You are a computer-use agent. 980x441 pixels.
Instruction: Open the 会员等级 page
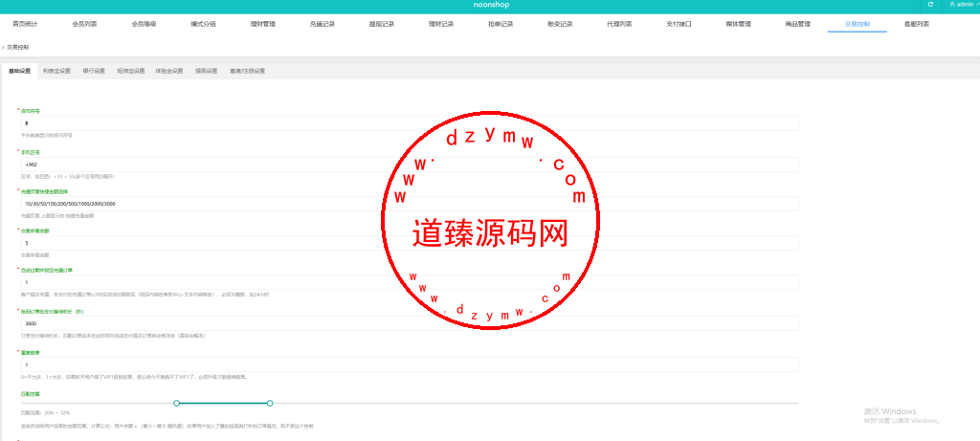coord(144,24)
